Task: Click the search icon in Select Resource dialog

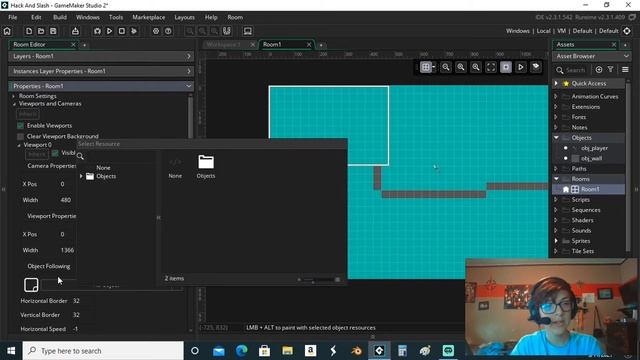Action: 80,156
